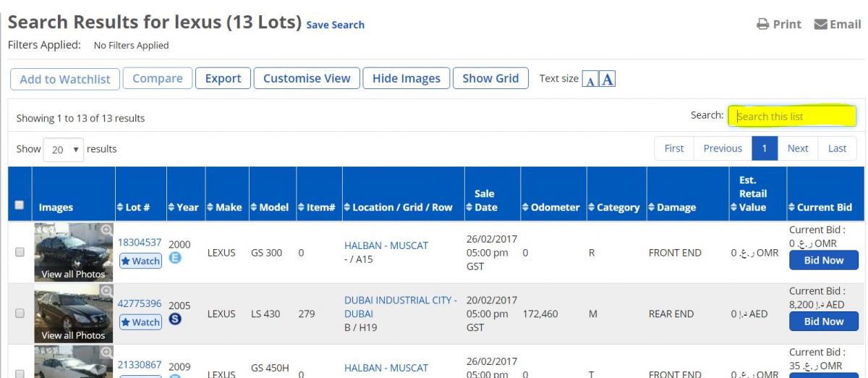Click the item number 279 cell

(306, 314)
